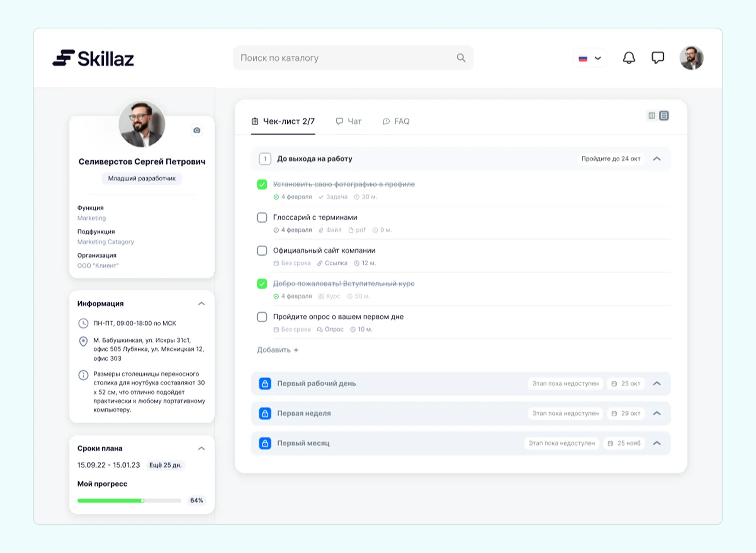Click the pdf label under Глоссарий

360,230
